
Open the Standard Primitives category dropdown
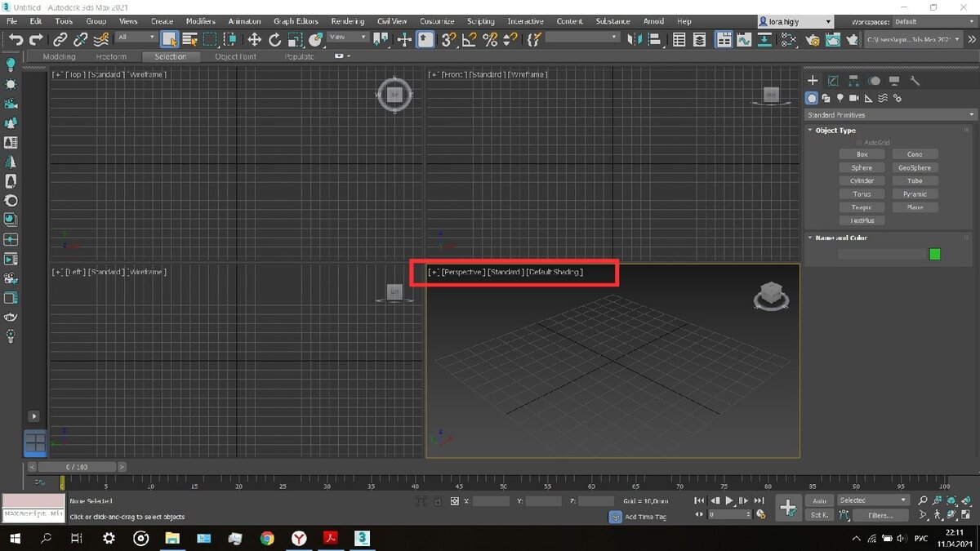click(890, 115)
